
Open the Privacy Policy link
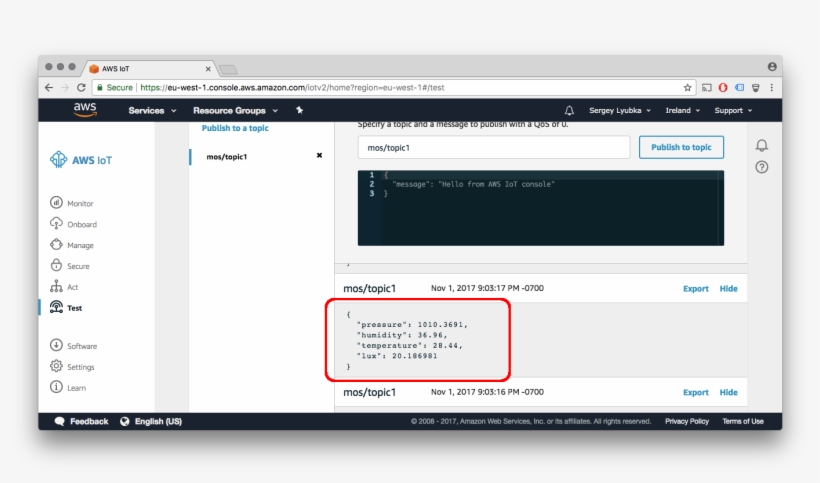tap(687, 421)
